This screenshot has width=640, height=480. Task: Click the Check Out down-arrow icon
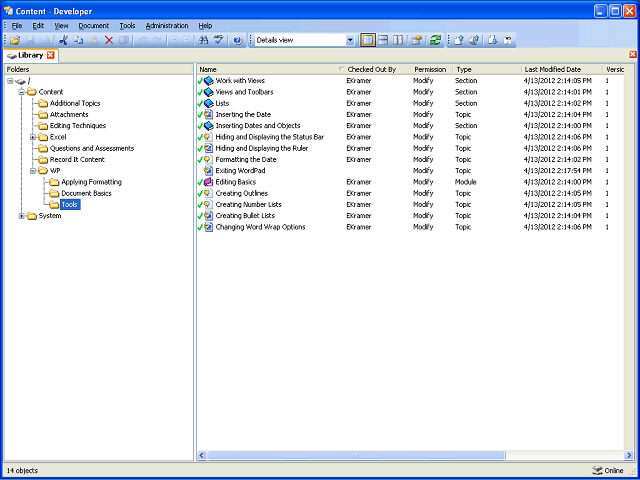click(x=493, y=40)
